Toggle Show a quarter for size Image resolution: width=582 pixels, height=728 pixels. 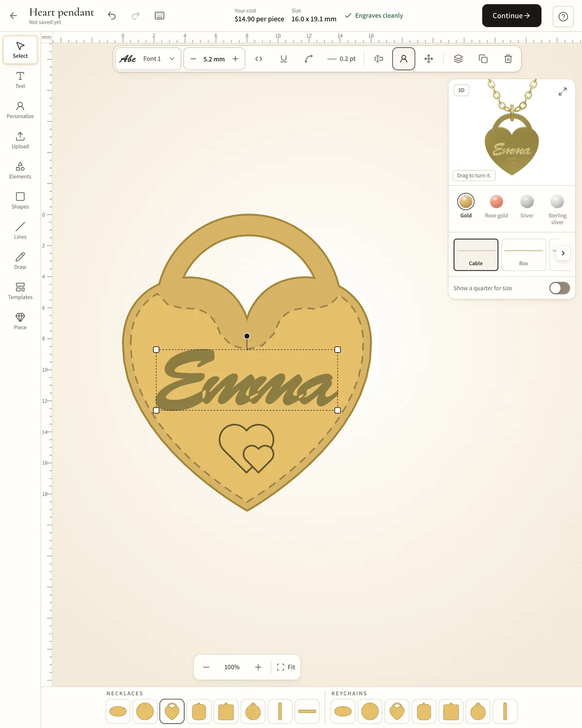point(559,288)
